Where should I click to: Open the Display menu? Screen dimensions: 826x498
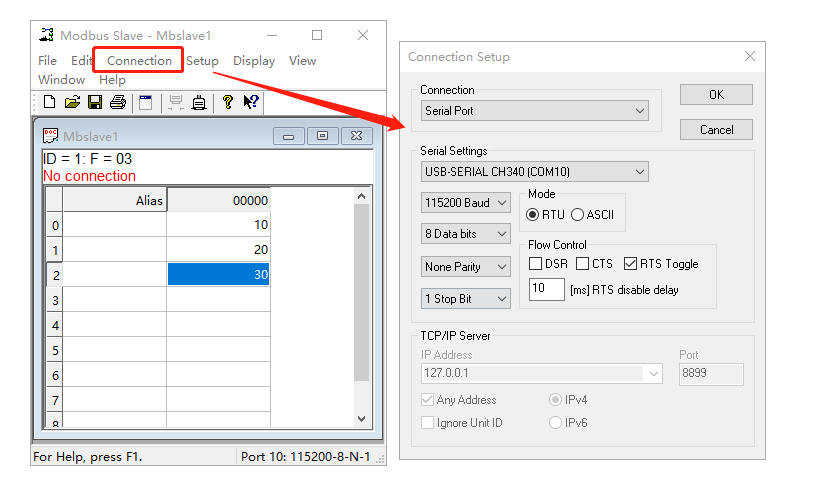pyautogui.click(x=254, y=61)
